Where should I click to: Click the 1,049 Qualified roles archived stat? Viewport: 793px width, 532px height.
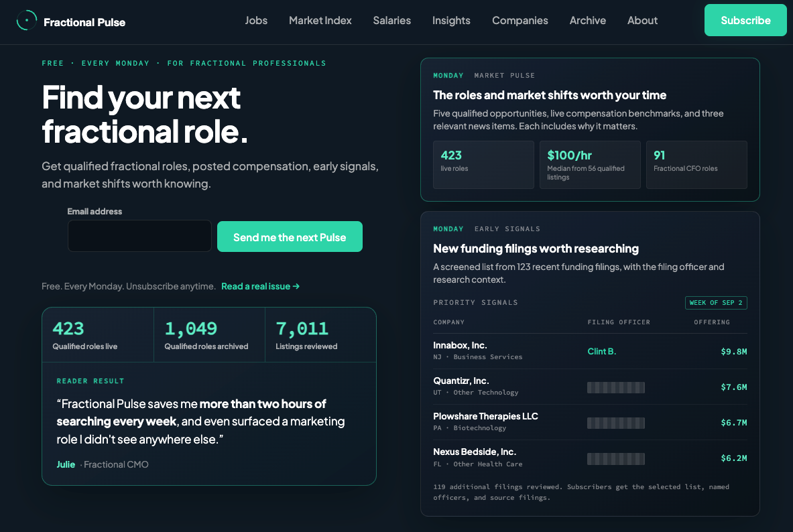point(209,335)
